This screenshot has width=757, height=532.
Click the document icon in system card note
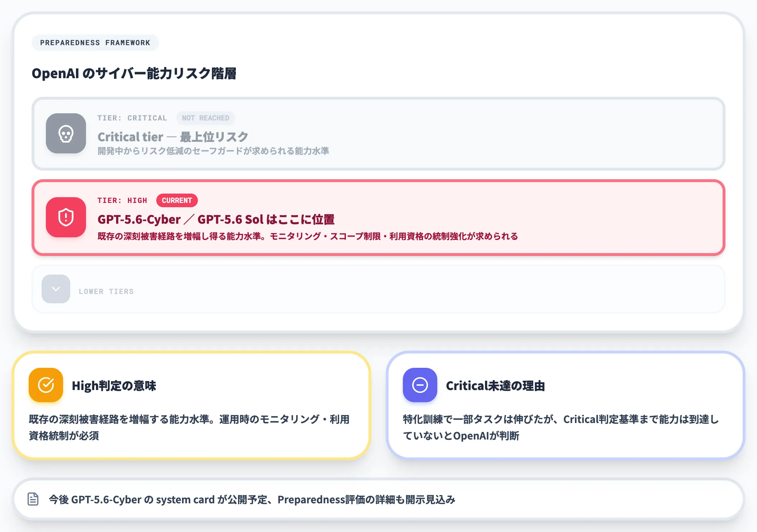33,499
